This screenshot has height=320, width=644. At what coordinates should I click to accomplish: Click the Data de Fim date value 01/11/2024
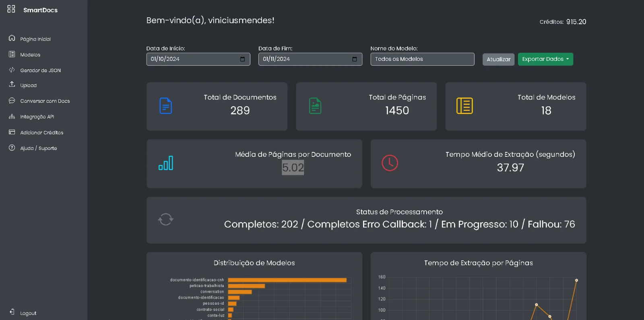pyautogui.click(x=277, y=59)
